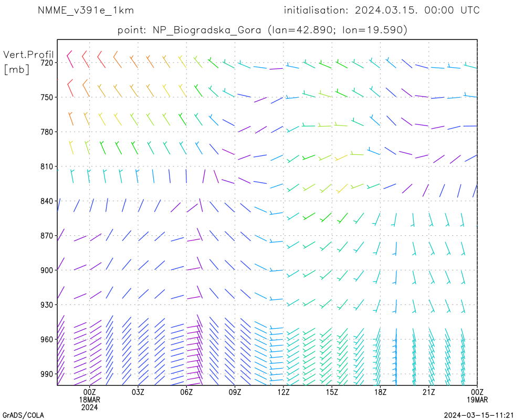
Task: Click the 780 pressure level label
Action: 47,132
